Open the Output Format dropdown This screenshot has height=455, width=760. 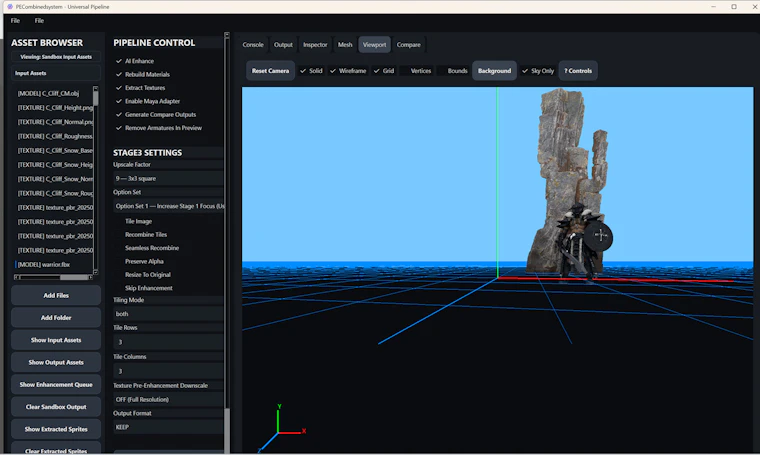click(168, 427)
